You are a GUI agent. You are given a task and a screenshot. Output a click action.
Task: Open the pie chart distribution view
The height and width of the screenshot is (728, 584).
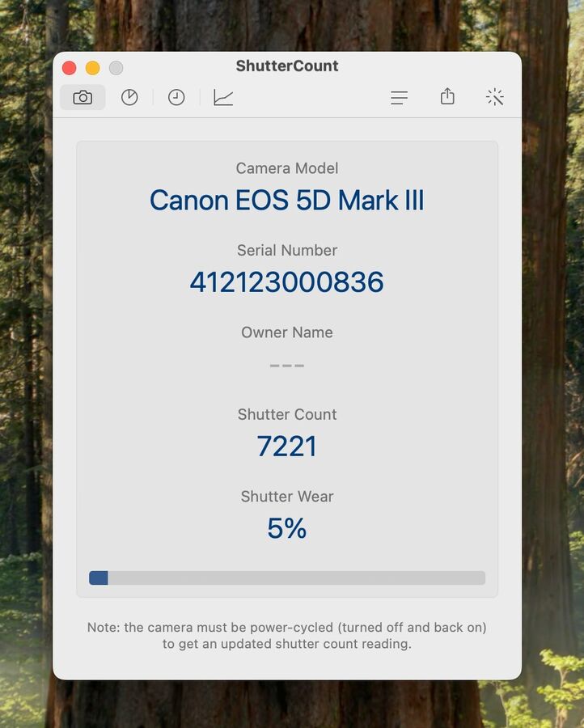(x=129, y=98)
